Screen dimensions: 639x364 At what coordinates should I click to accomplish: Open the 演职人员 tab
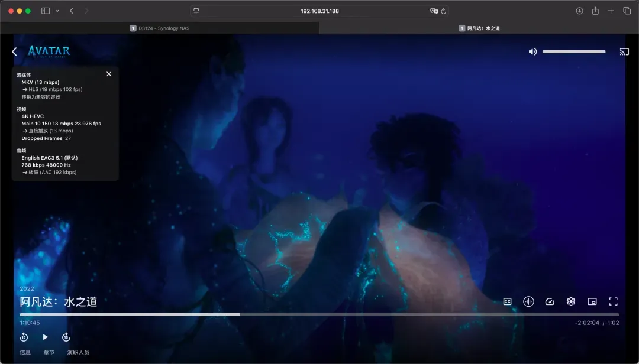(x=78, y=352)
